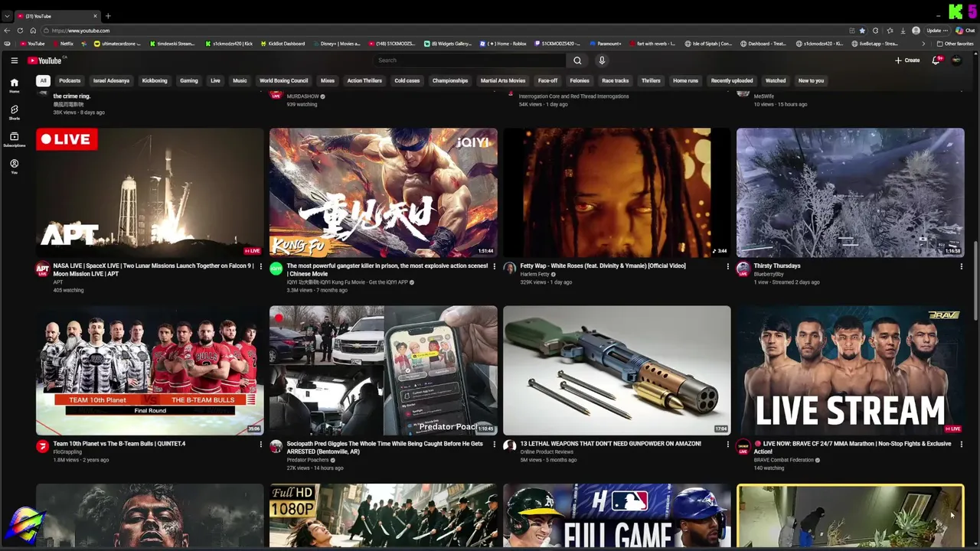Select the Israel Adesanya chip
Image resolution: width=980 pixels, height=551 pixels.
point(111,80)
